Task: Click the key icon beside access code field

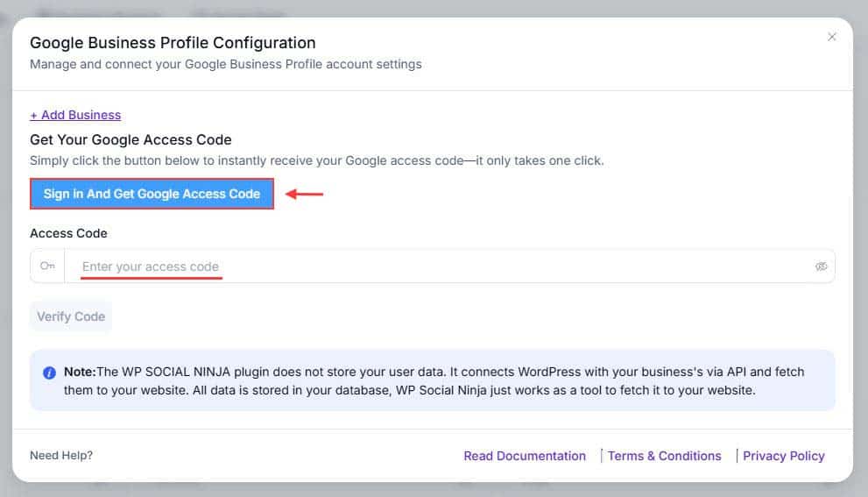Action: (x=47, y=266)
